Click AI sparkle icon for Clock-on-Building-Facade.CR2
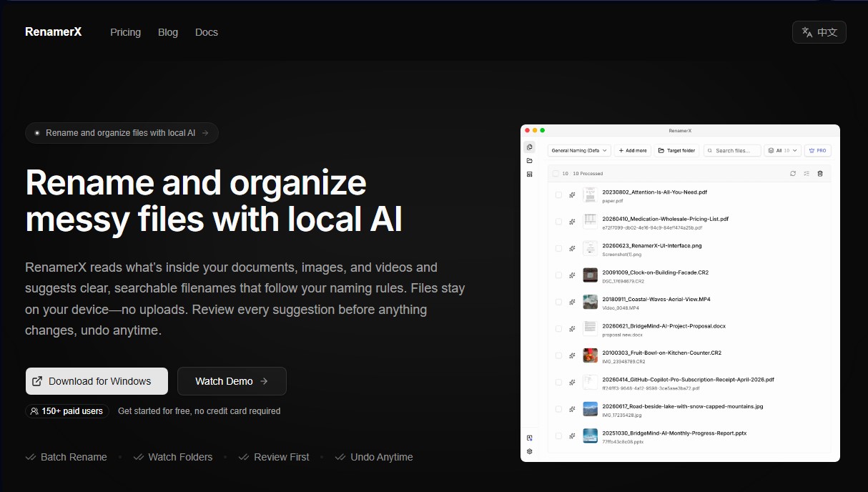The width and height of the screenshot is (868, 492). click(x=572, y=275)
